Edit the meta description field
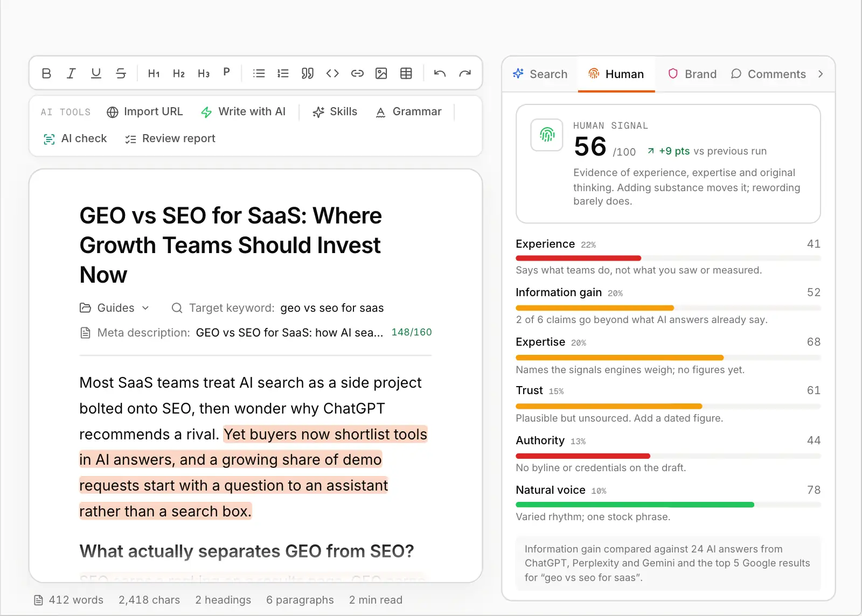The image size is (862, 616). tap(256, 333)
